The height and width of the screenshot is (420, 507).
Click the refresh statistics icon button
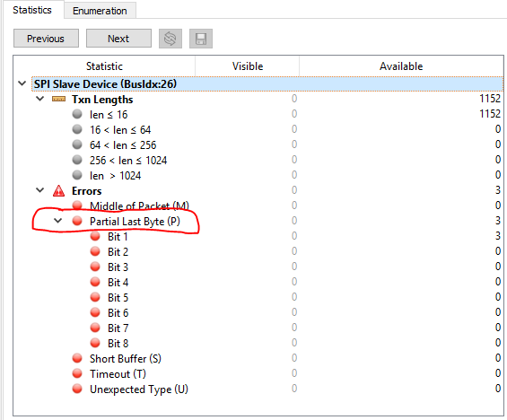[170, 39]
